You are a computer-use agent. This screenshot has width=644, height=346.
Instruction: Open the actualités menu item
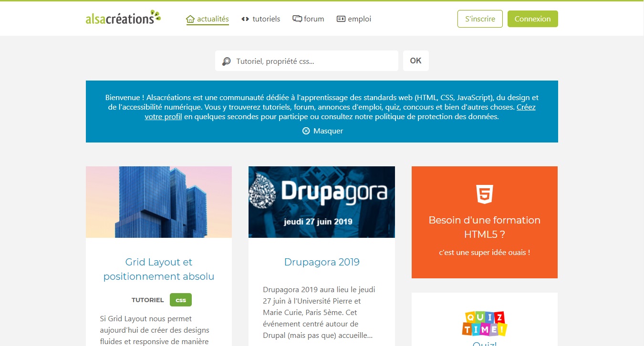(x=208, y=19)
